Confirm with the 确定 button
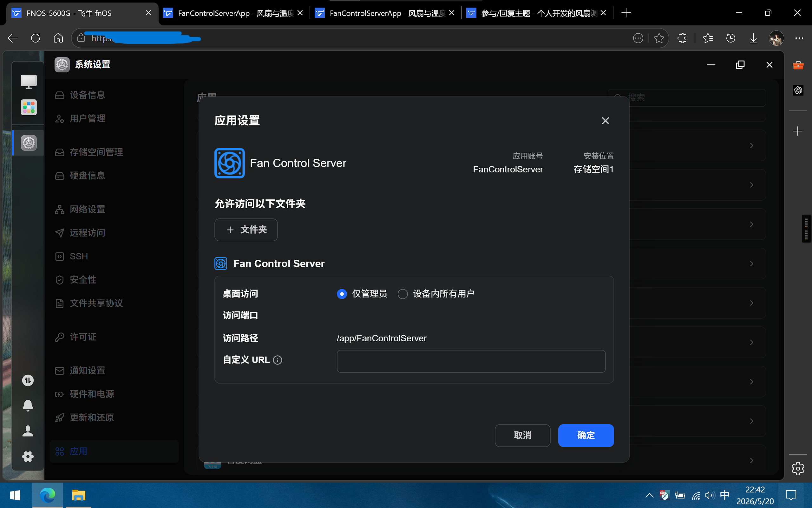This screenshot has width=812, height=508. [x=586, y=435]
